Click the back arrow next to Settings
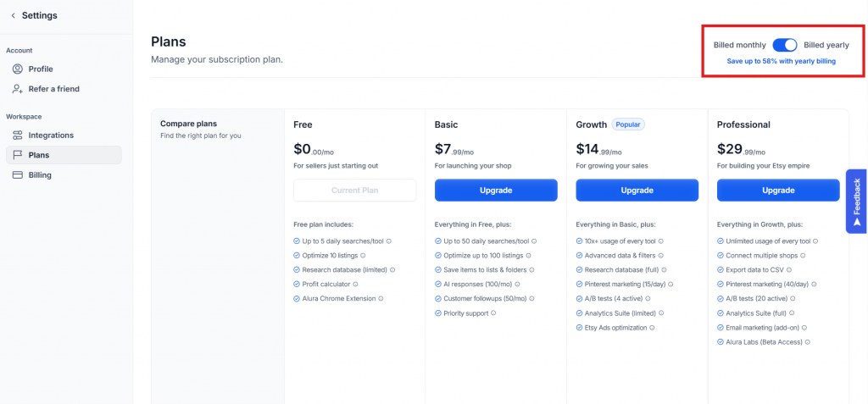Screen dimensions: 868x404 pyautogui.click(x=13, y=15)
